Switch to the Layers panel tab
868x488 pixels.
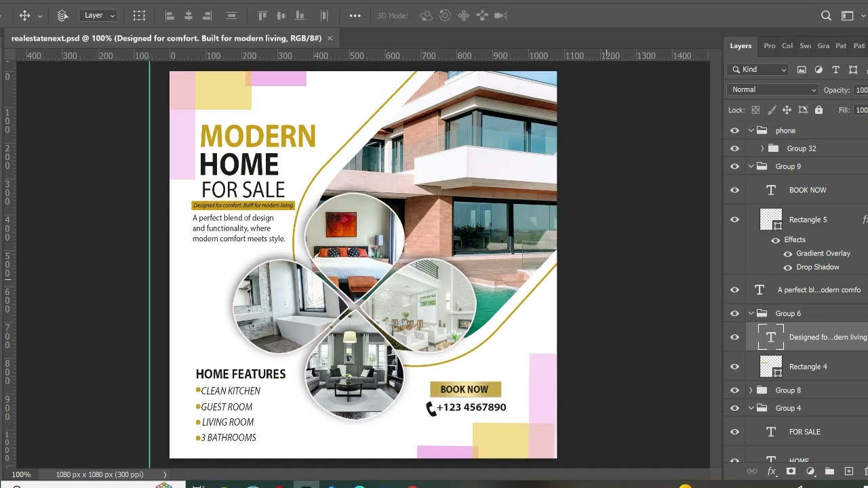(741, 46)
